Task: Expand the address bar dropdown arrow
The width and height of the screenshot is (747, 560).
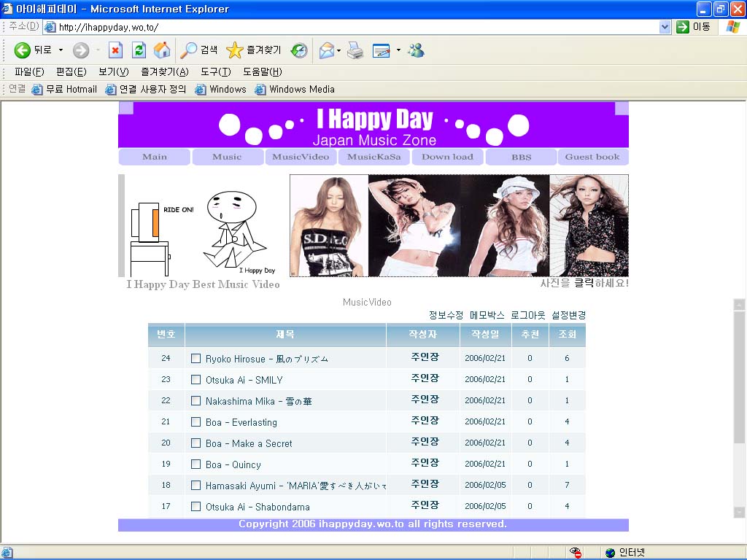Action: point(665,27)
